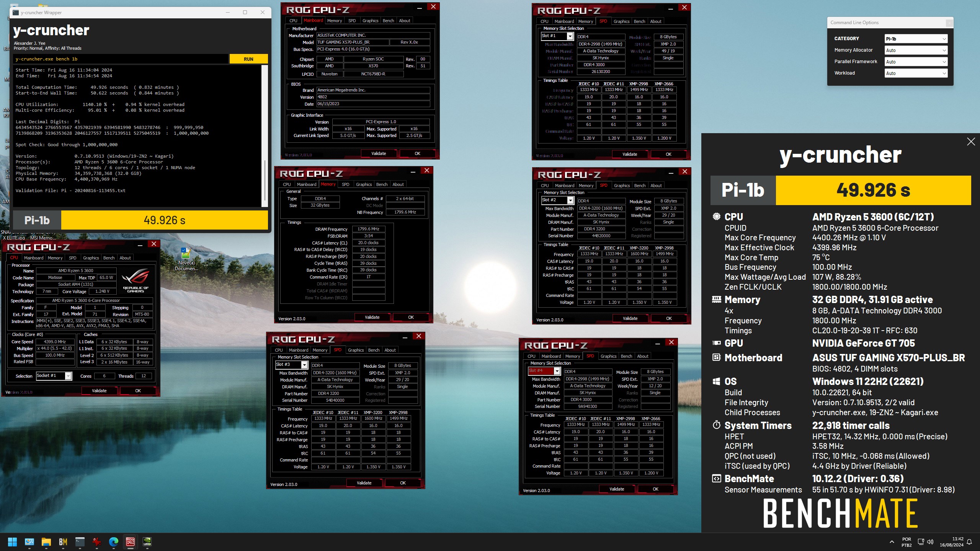Click the BIOS Version 4802 field
Viewport: 980px width, 551px height.
point(373,97)
